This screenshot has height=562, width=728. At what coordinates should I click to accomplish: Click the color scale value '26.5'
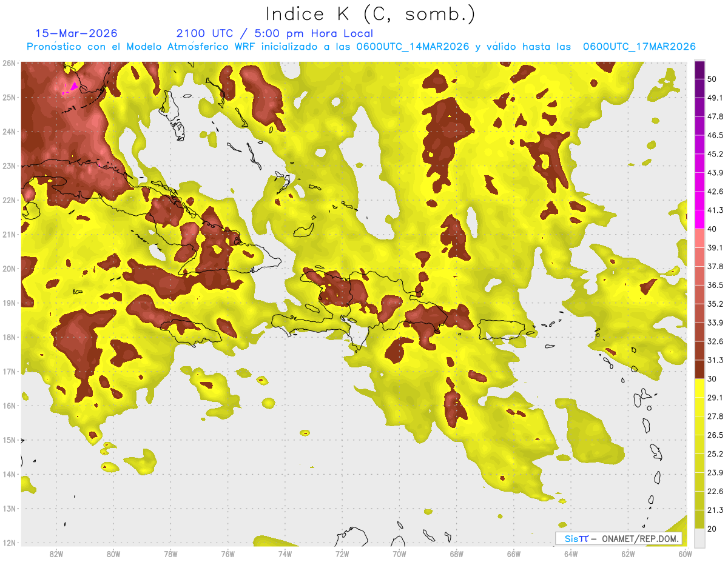[715, 435]
